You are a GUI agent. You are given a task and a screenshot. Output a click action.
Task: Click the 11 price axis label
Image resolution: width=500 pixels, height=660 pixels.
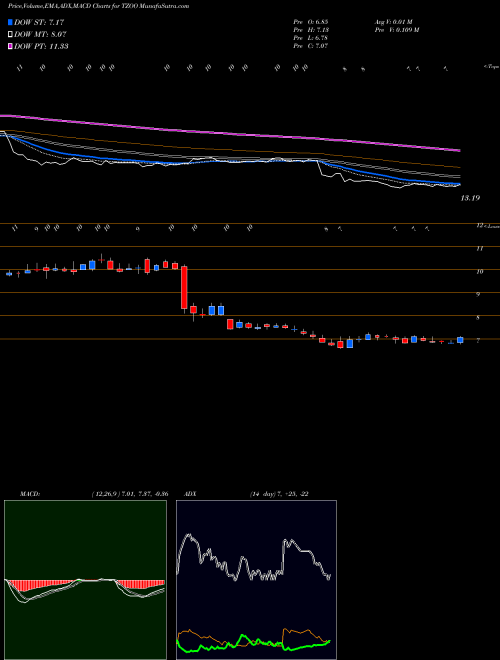479,249
